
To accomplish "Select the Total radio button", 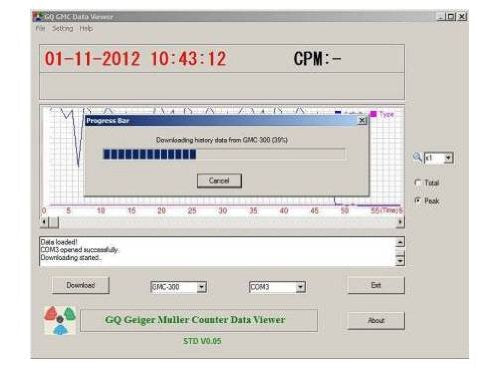I will click(417, 182).
